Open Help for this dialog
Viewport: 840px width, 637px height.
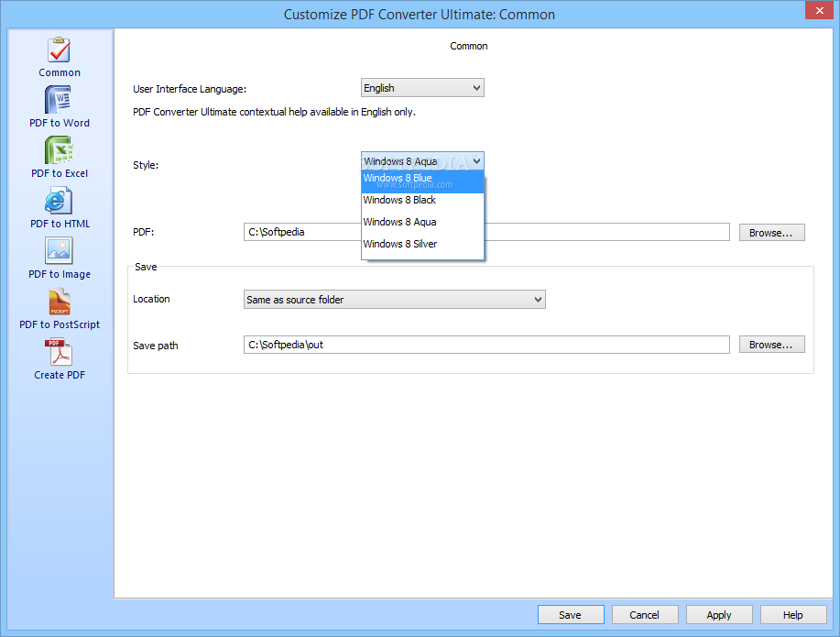coord(793,615)
